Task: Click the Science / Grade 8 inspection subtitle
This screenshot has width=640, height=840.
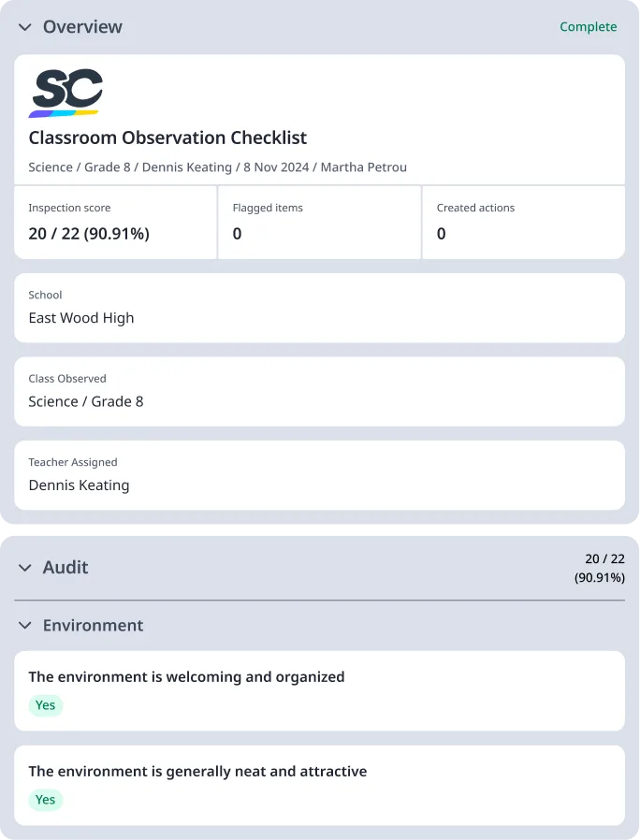Action: pyautogui.click(x=218, y=167)
